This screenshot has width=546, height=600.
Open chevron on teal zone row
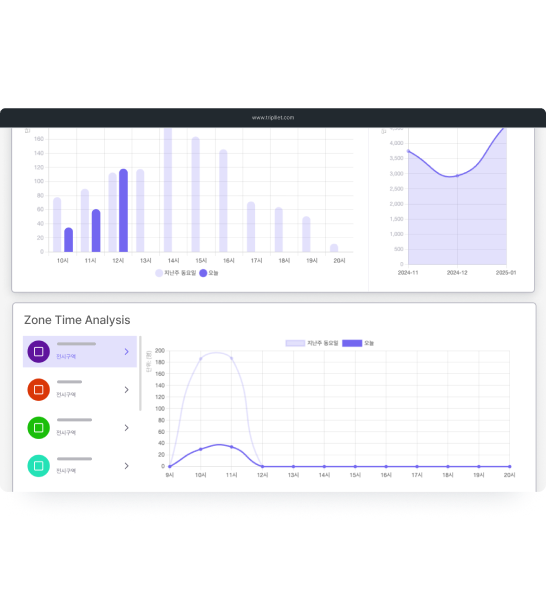click(x=127, y=466)
